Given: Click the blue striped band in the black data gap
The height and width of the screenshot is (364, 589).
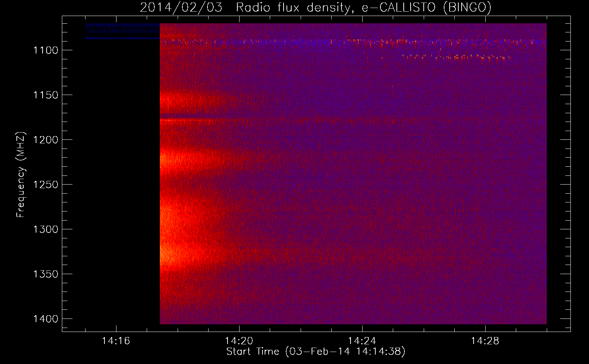Looking at the screenshot, I should click(123, 31).
